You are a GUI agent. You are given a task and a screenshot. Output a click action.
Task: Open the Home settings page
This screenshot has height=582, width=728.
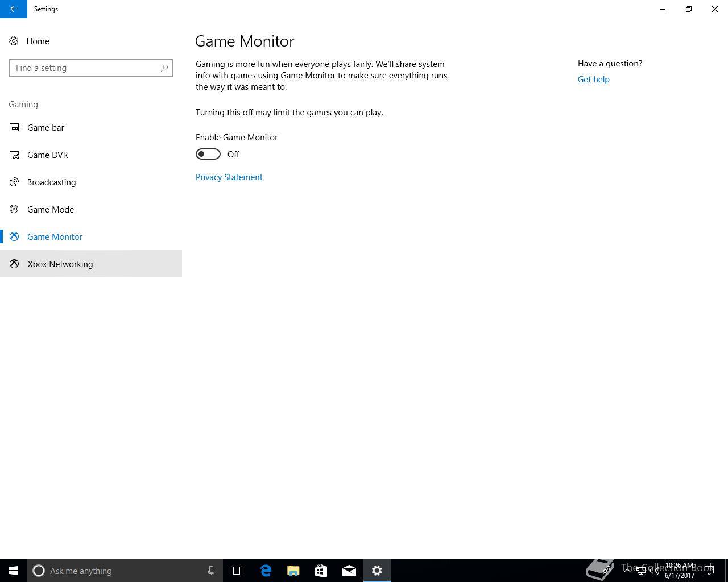(x=91, y=41)
